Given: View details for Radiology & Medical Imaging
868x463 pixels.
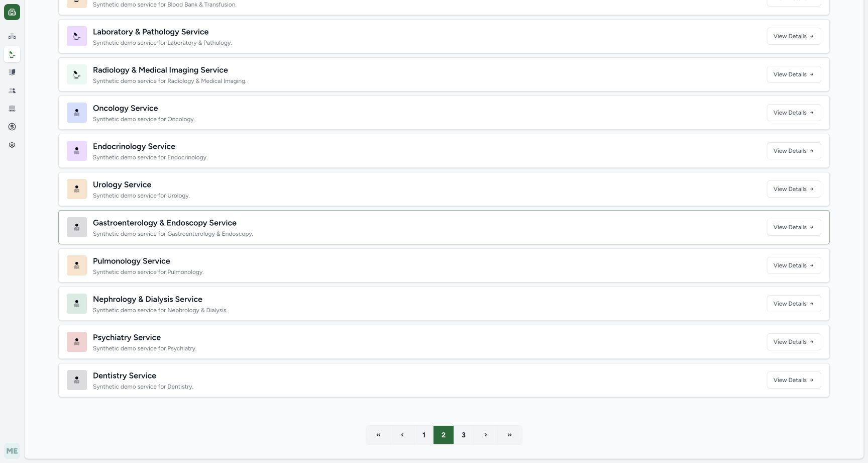Looking at the screenshot, I should tap(794, 74).
